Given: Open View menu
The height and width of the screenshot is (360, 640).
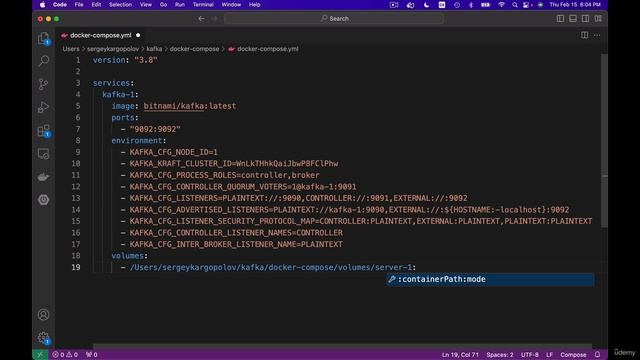Looking at the screenshot, I should pos(146,4).
